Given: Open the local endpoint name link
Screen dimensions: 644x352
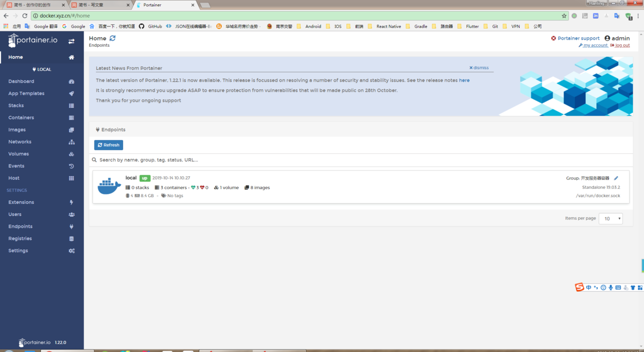Looking at the screenshot, I should point(131,178).
